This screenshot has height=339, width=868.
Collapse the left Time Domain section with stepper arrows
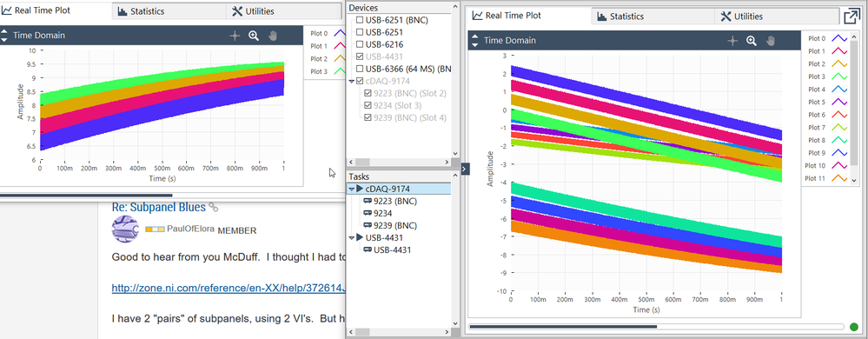point(3,36)
